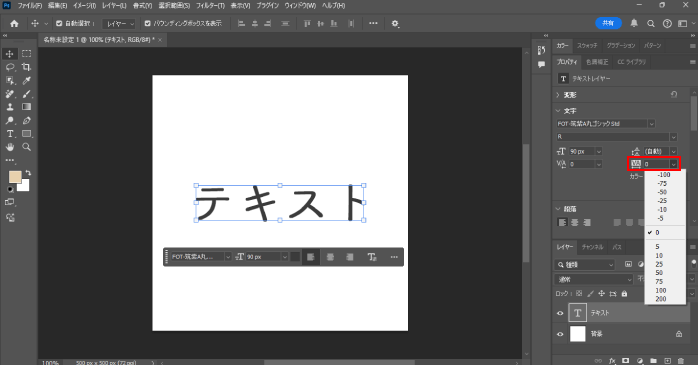
Task: Select the Object Selection tool
Action: point(10,81)
